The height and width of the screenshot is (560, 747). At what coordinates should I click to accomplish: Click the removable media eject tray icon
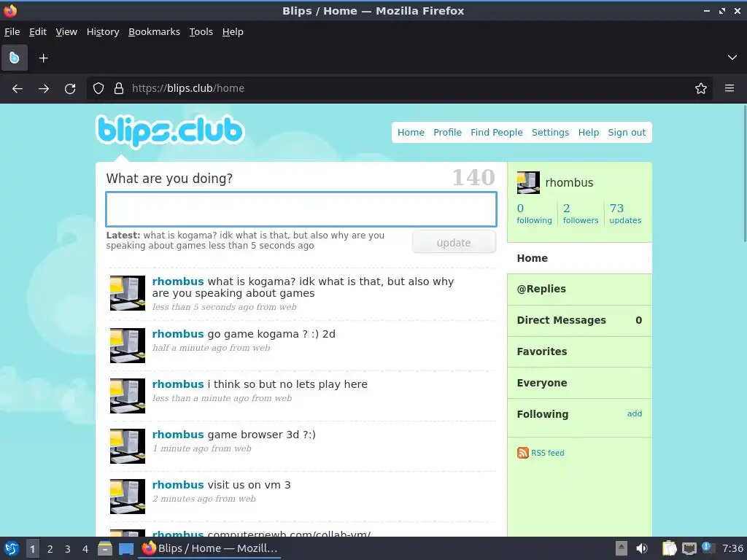622,548
